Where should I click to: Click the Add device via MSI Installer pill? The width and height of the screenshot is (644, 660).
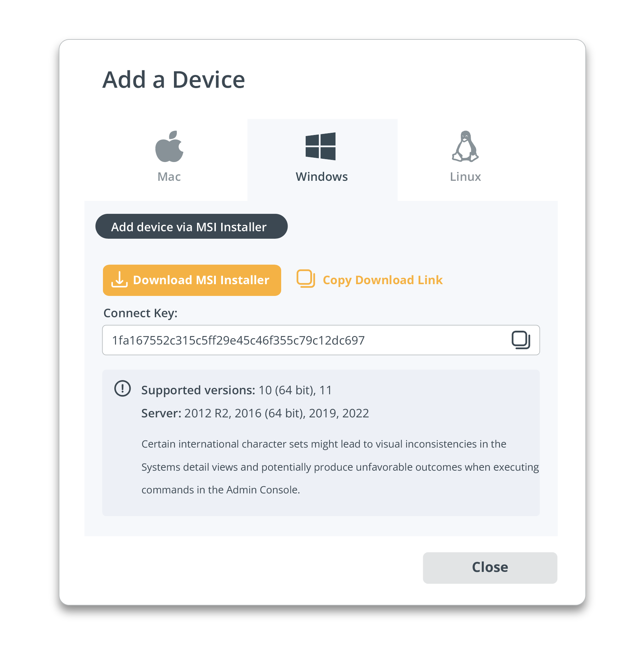click(191, 227)
